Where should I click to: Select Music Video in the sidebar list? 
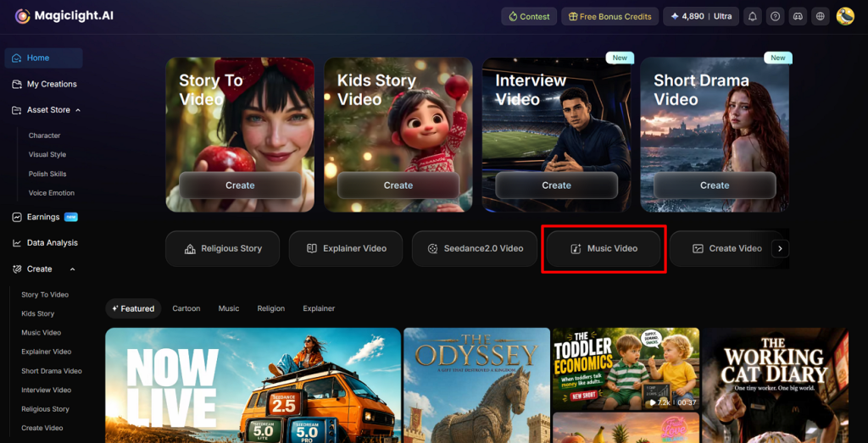tap(41, 333)
